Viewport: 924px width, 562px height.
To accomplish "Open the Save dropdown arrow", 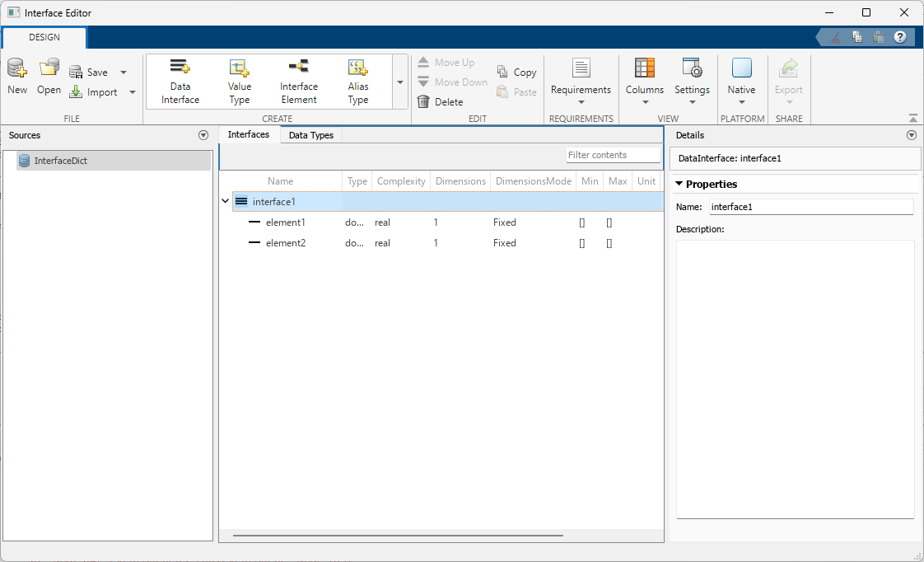I will 123,72.
